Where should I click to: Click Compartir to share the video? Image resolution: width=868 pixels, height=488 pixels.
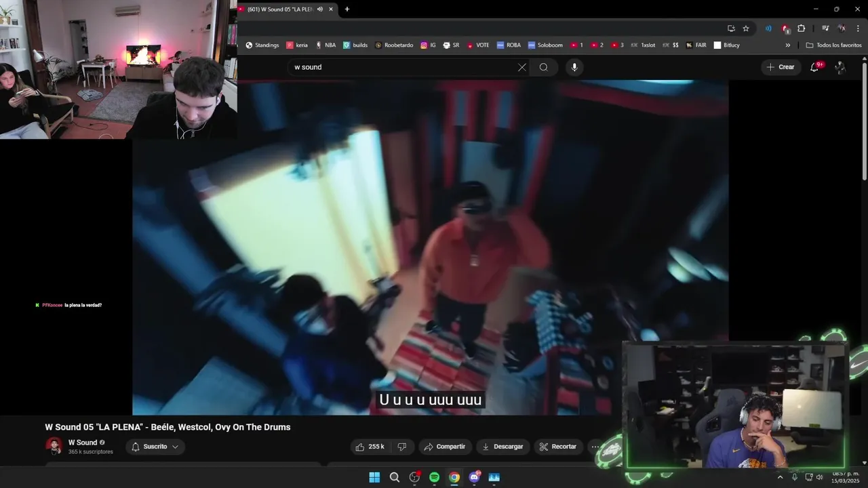445,447
